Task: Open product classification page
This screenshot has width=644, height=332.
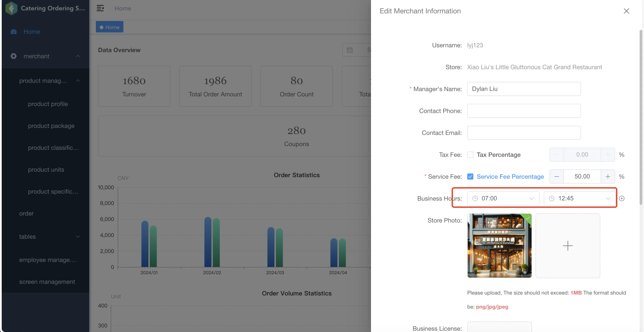Action: pyautogui.click(x=53, y=148)
